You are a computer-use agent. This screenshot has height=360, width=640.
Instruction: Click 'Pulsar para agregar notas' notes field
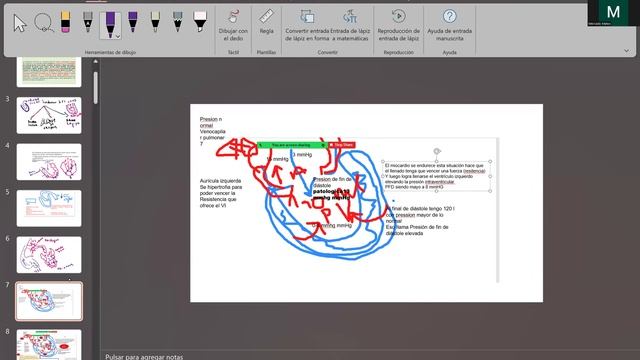coord(144,357)
